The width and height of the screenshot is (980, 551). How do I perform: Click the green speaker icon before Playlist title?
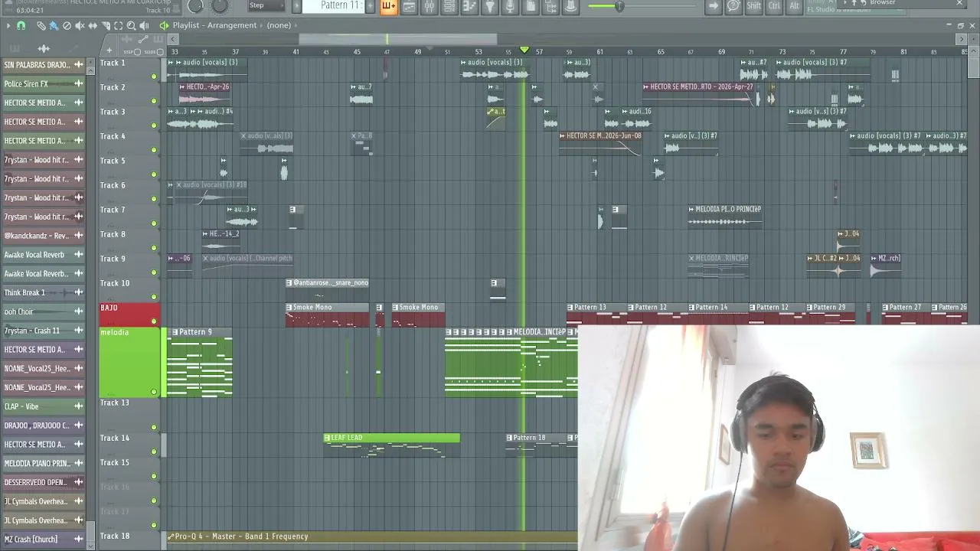[164, 25]
